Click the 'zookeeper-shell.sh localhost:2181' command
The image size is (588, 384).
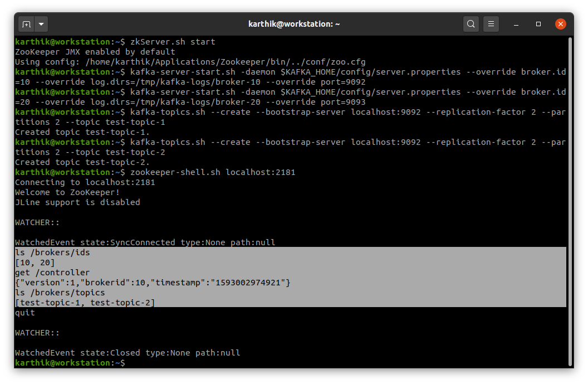click(213, 172)
